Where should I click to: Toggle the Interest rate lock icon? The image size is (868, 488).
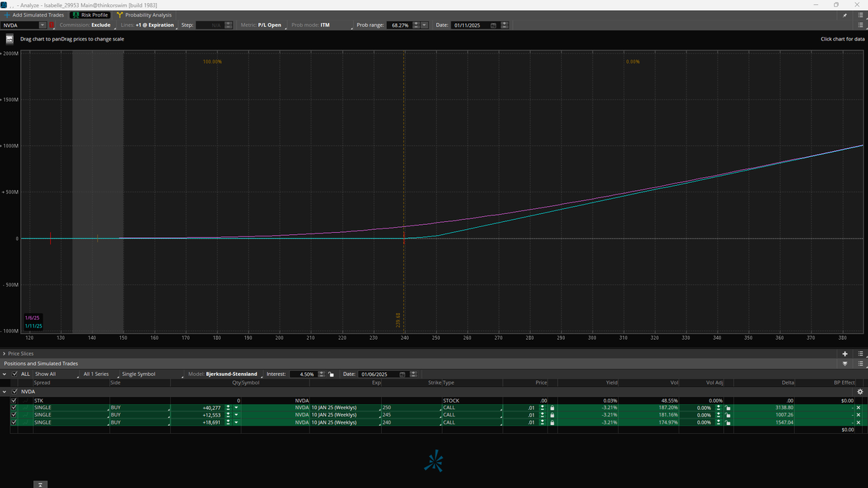tap(331, 374)
